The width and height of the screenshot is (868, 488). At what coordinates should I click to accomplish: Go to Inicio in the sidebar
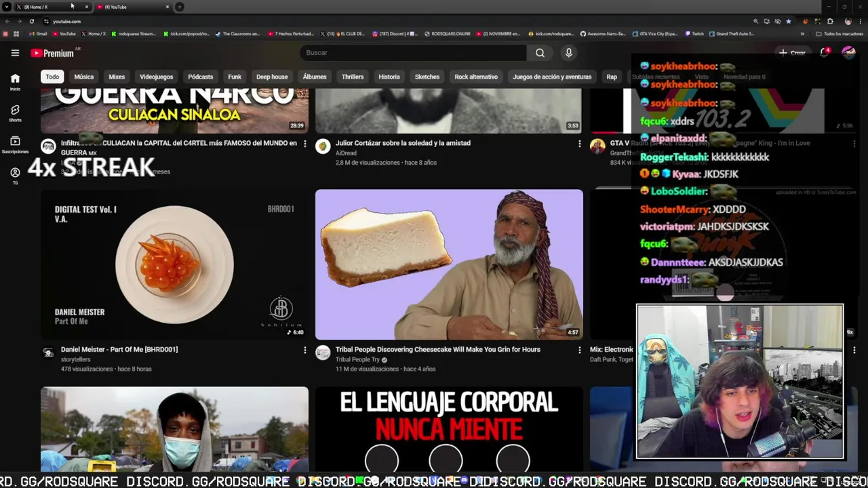pos(15,82)
